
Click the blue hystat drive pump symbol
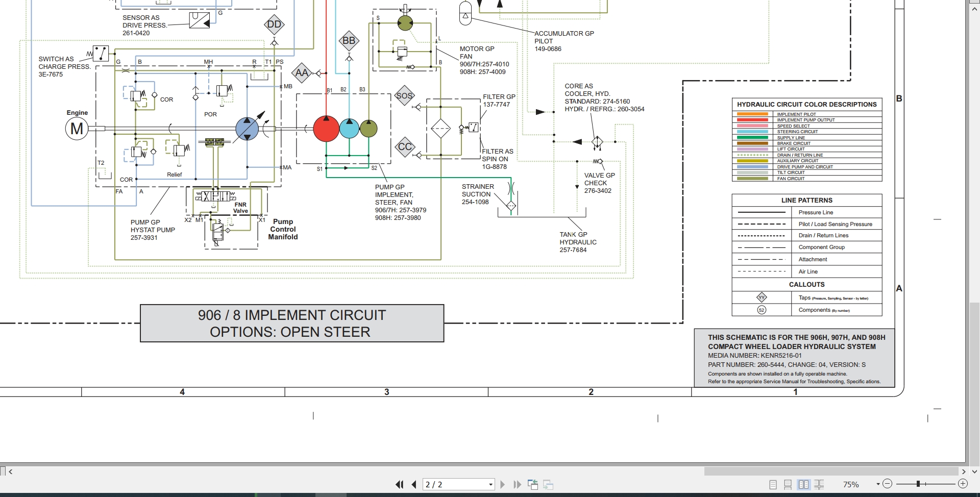click(247, 129)
